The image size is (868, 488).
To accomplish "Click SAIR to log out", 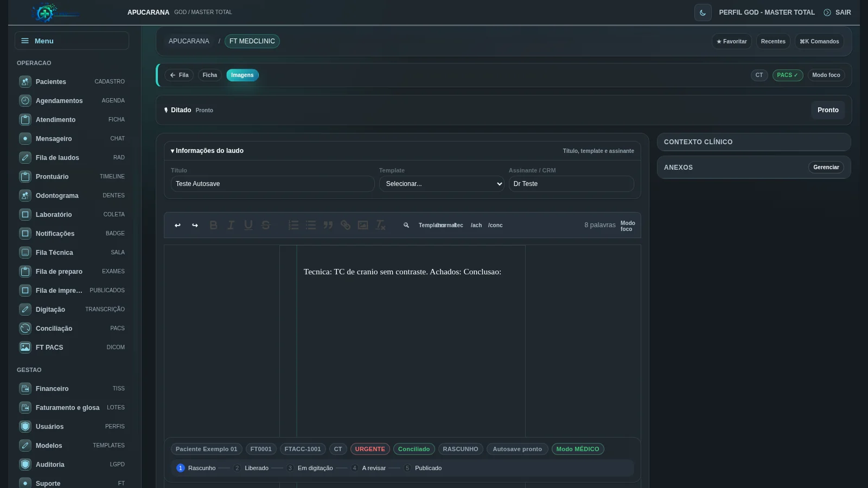I will [837, 12].
